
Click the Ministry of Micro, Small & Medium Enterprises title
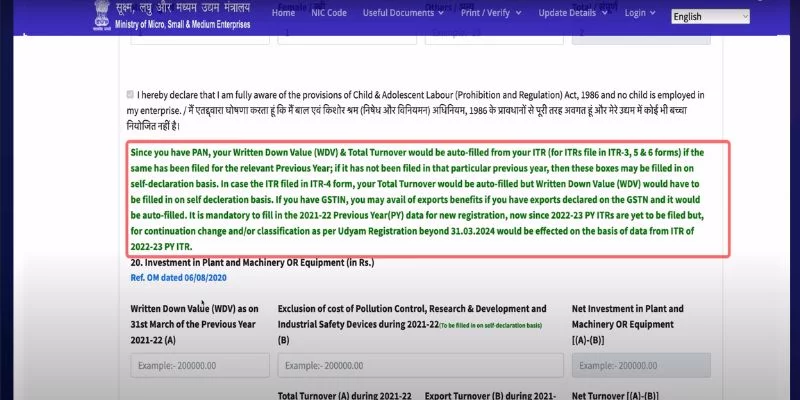pyautogui.click(x=183, y=24)
